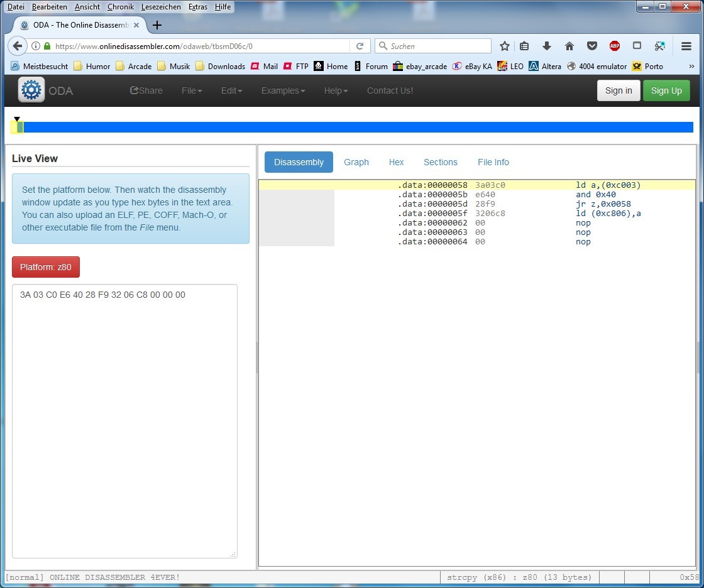Expand the Edit dropdown menu

point(231,90)
